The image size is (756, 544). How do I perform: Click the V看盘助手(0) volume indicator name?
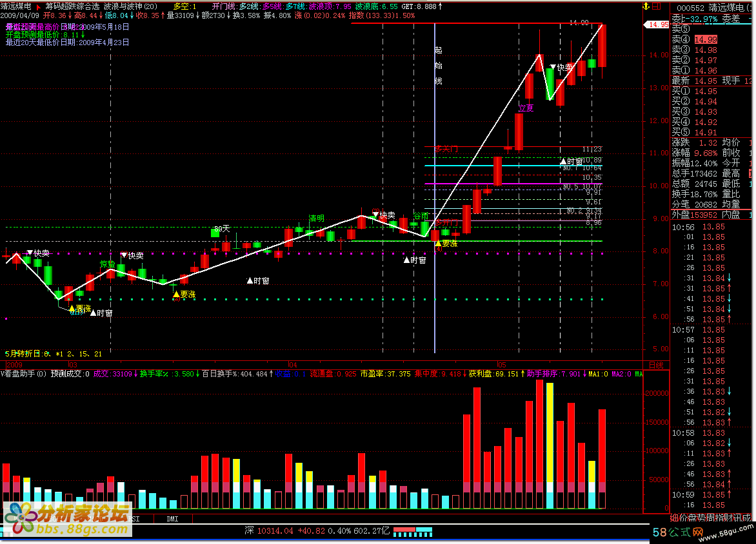[x=23, y=374]
